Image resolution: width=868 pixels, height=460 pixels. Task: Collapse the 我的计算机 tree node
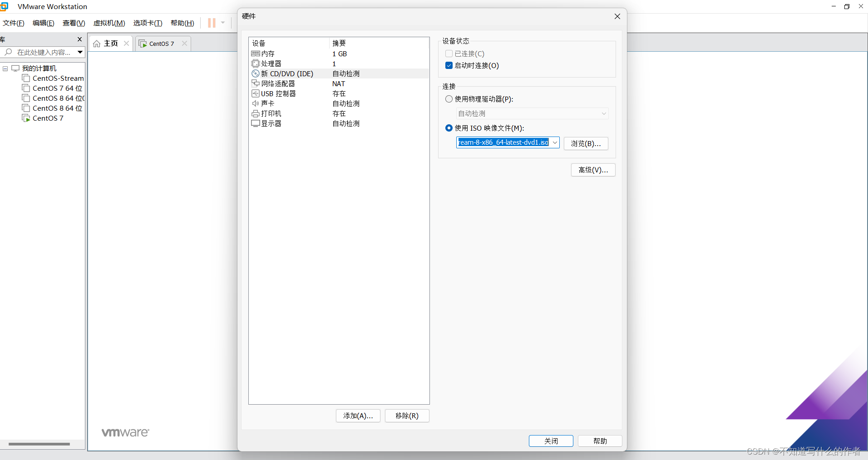pyautogui.click(x=5, y=69)
